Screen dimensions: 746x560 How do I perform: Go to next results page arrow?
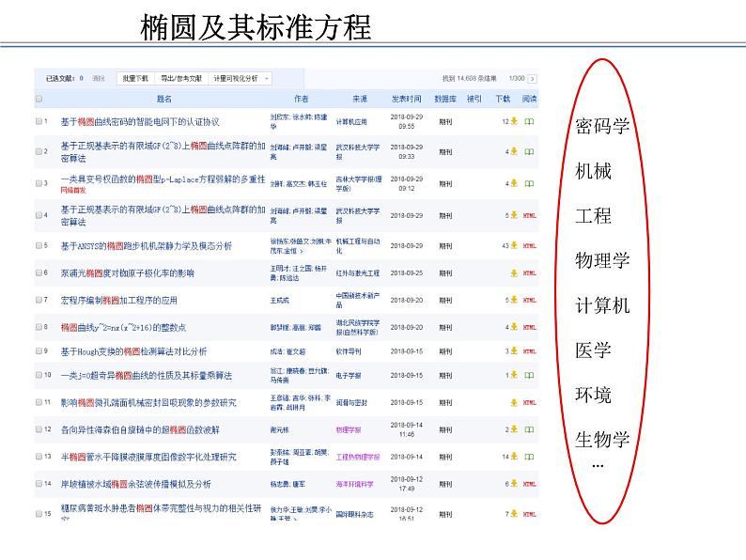[533, 79]
